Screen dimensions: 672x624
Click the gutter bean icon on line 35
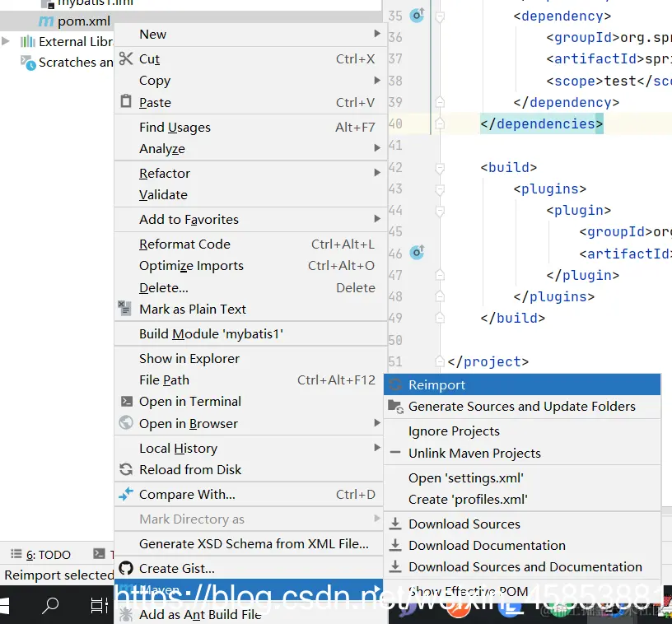pyautogui.click(x=417, y=16)
